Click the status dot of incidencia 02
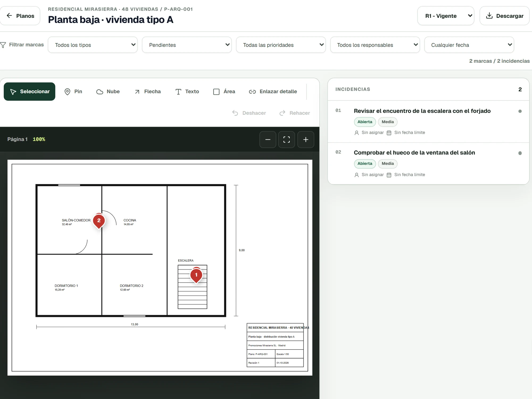 [x=520, y=153]
